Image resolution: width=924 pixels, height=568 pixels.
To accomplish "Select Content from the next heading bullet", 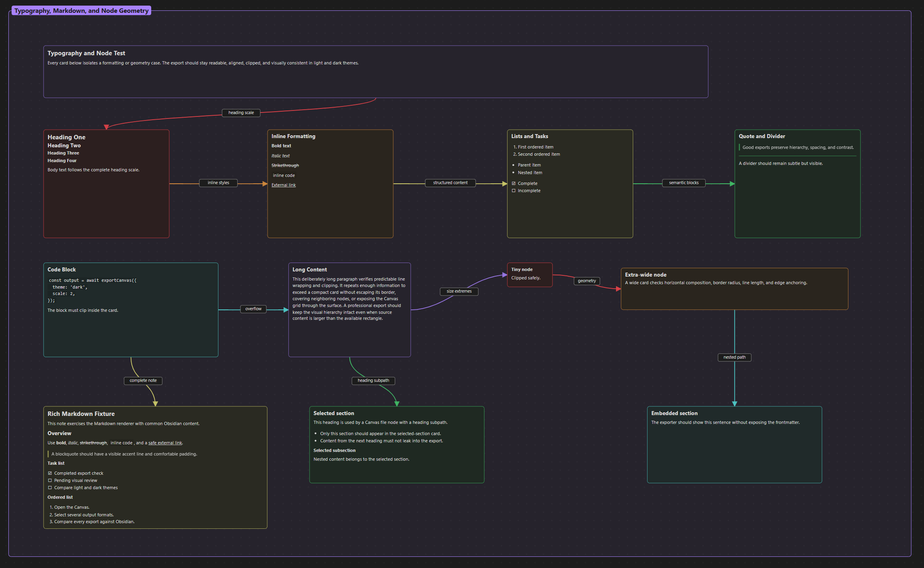I will click(x=382, y=441).
